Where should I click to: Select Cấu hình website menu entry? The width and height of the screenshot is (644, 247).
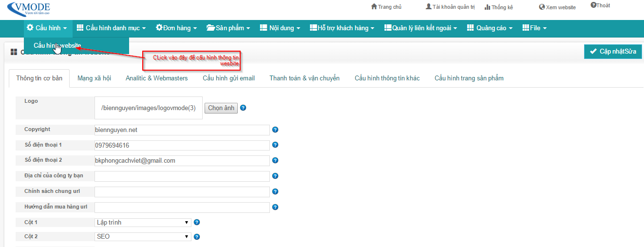coord(57,45)
